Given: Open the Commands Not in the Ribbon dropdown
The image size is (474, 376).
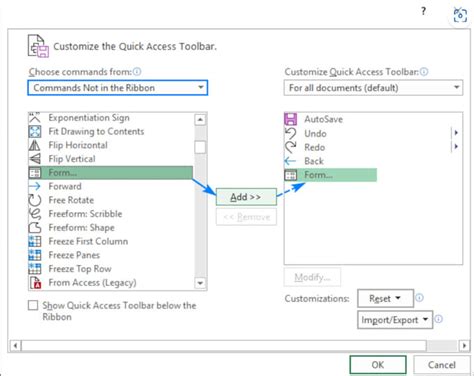Looking at the screenshot, I should 118,88.
